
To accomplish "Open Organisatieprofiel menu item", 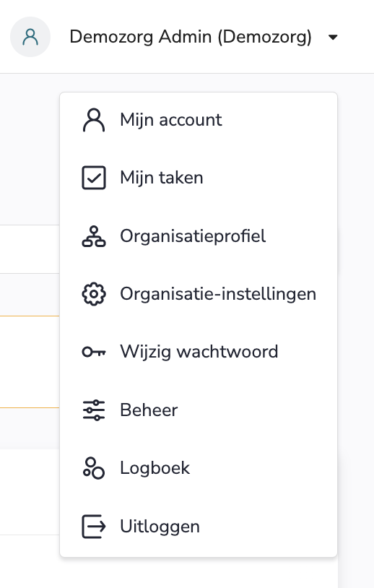I will [199, 236].
